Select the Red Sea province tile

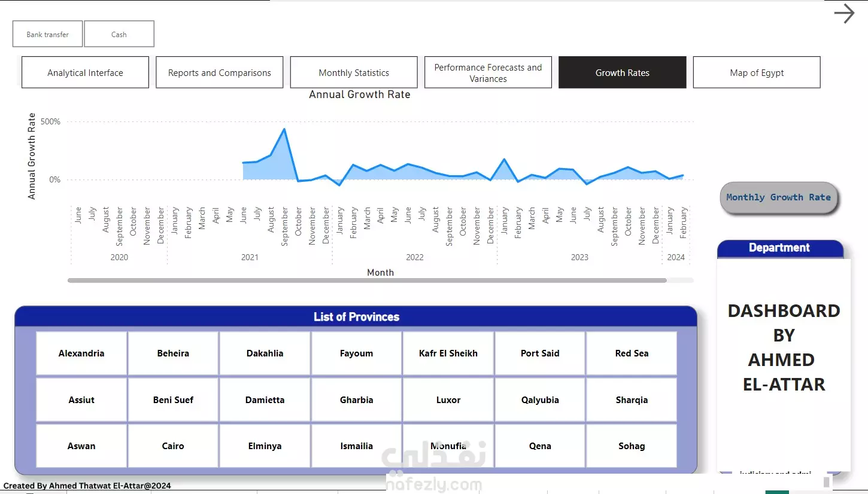(632, 353)
